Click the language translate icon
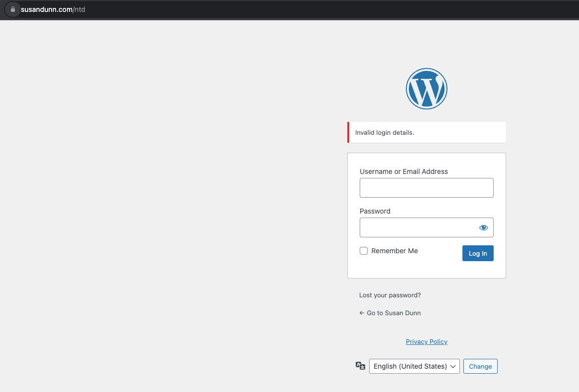This screenshot has width=579, height=392. [360, 366]
